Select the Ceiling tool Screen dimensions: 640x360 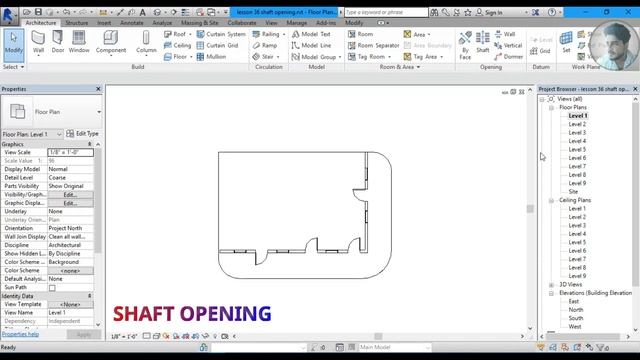click(178, 45)
